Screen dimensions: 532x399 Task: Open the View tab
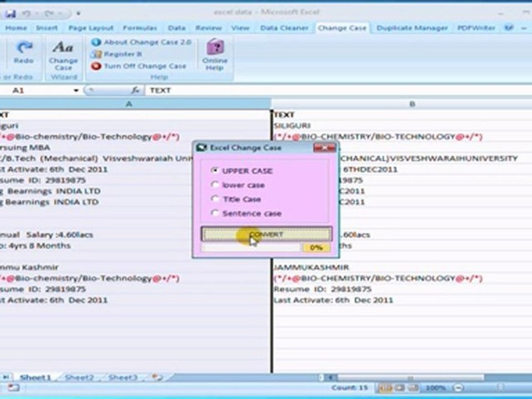[x=241, y=28]
